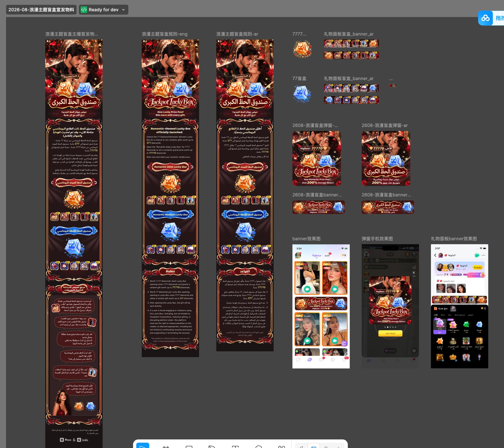This screenshot has height=448, width=504.
Task: Click back arrow in gift panel mockup
Action: coord(435,255)
